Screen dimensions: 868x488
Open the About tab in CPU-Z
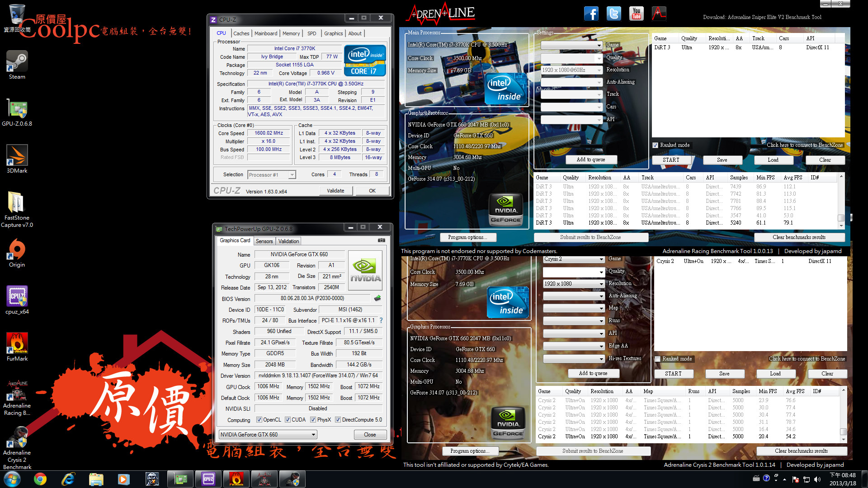pyautogui.click(x=355, y=33)
